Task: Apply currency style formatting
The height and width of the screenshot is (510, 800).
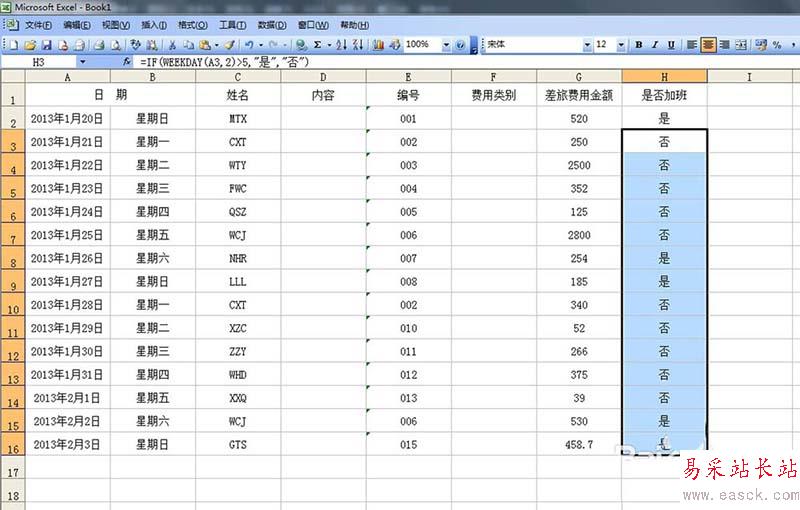Action: tap(761, 45)
